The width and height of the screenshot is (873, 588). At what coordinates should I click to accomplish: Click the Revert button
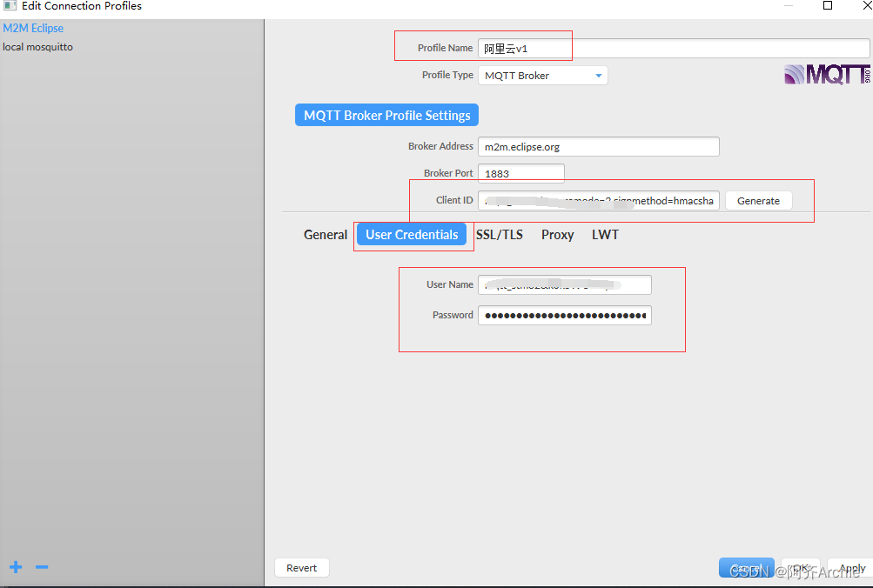pos(302,568)
